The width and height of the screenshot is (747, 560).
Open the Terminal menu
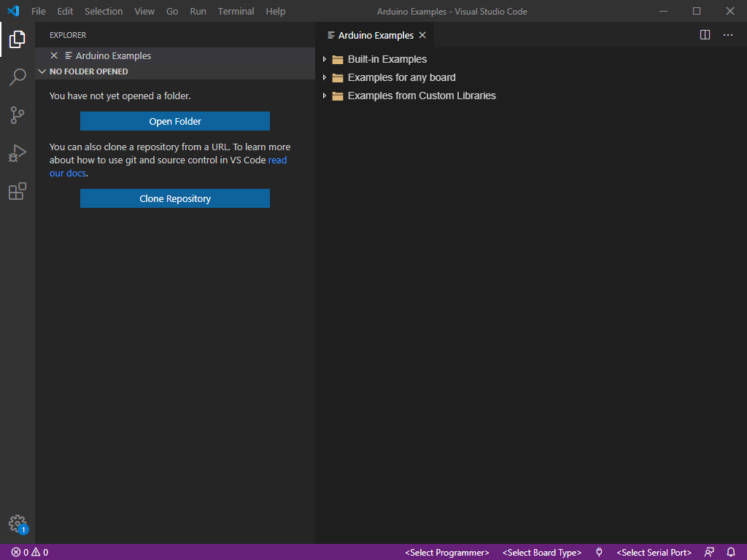tap(236, 11)
